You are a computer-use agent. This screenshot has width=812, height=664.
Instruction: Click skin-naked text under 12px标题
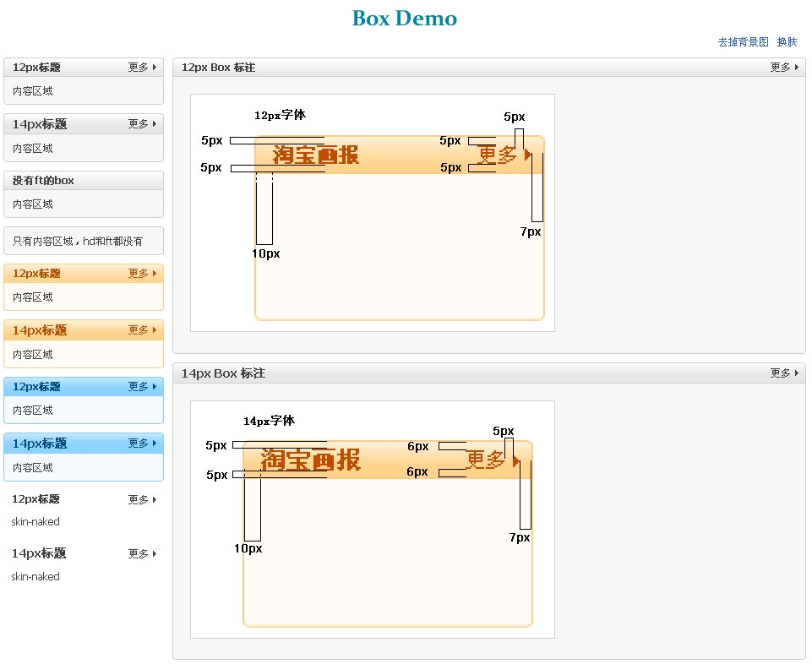click(x=35, y=521)
